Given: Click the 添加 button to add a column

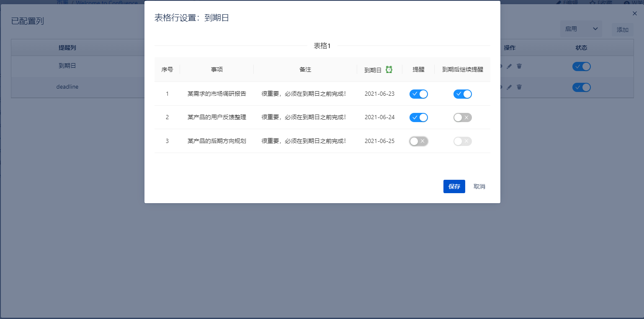Looking at the screenshot, I should click(x=622, y=30).
